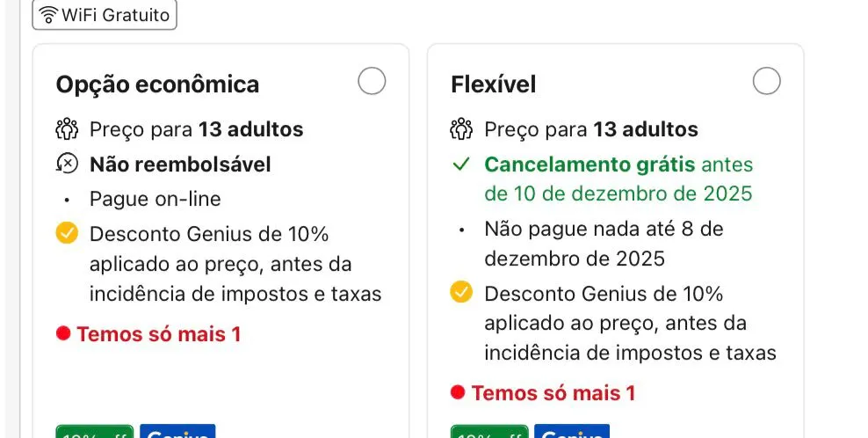Screen dimensions: 868x438
Task: Select the Flexível radio button
Action: pyautogui.click(x=767, y=82)
